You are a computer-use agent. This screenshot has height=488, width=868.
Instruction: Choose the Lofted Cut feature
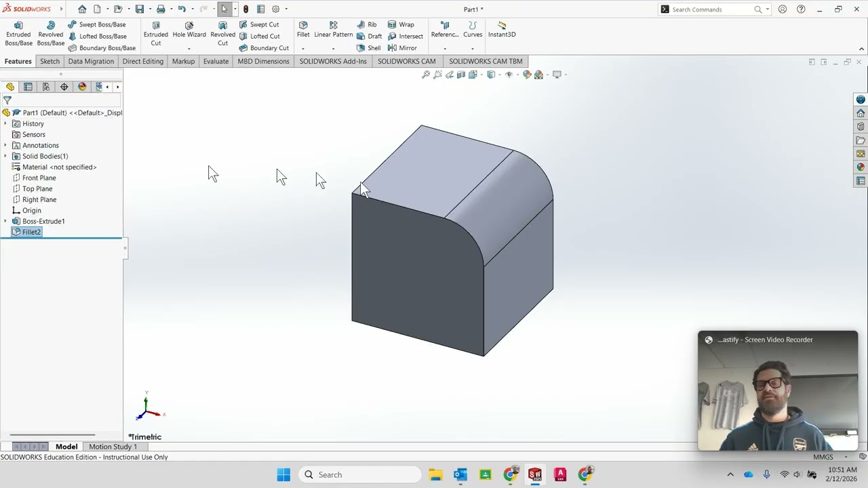(x=259, y=36)
